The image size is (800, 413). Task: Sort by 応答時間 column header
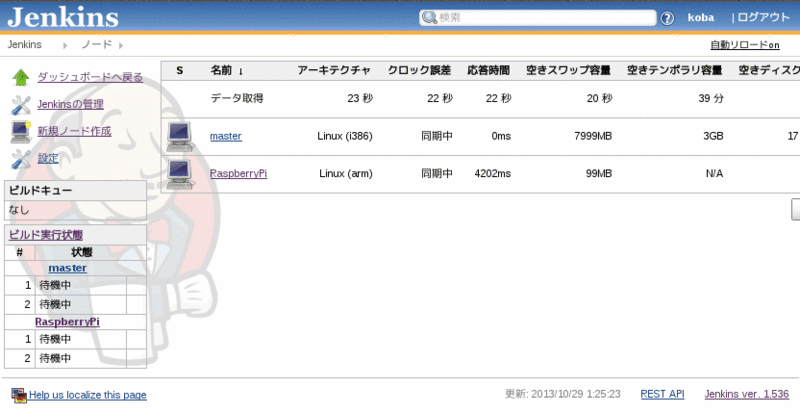coord(488,70)
